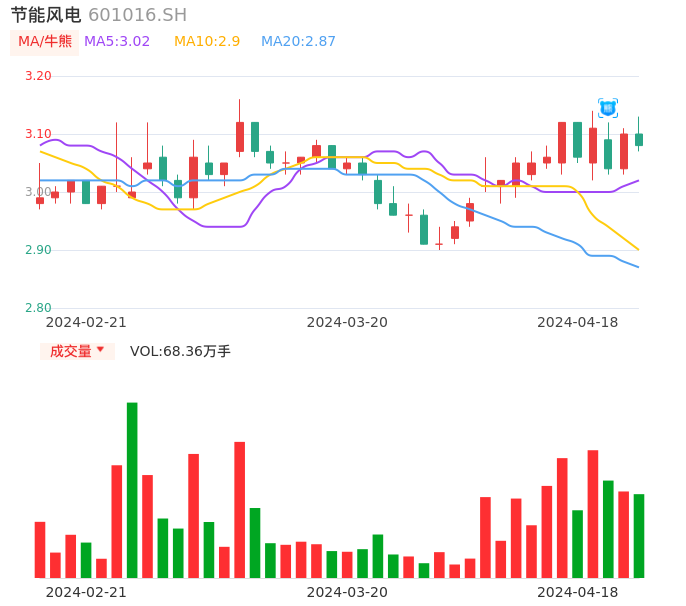Click the stock name 节能风电
Image resolution: width=686 pixels, height=606 pixels.
[45, 15]
